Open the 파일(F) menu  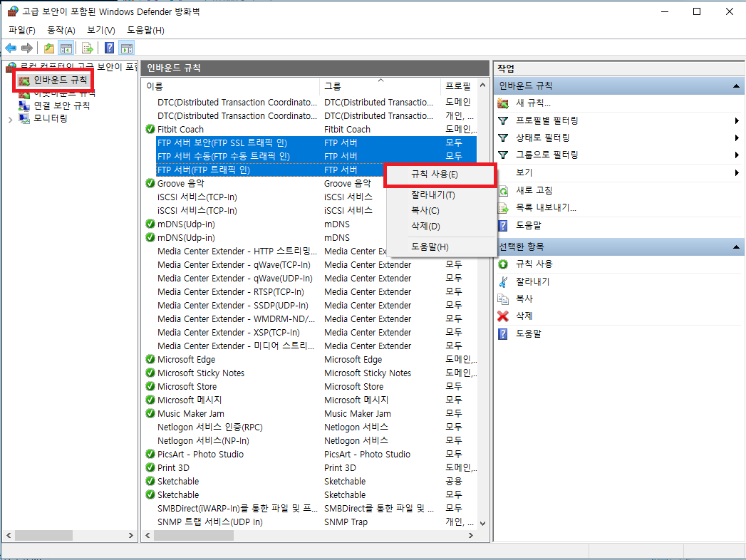tap(22, 31)
